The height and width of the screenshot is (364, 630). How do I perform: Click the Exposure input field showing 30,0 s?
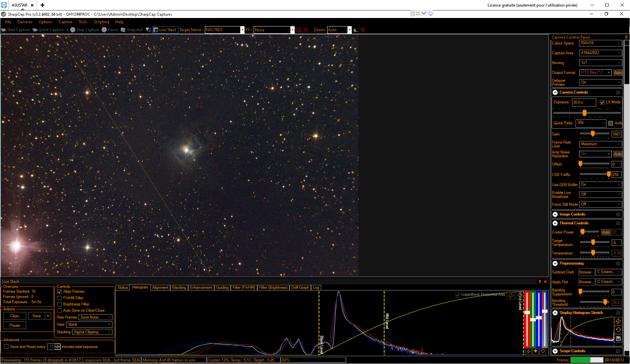point(584,102)
